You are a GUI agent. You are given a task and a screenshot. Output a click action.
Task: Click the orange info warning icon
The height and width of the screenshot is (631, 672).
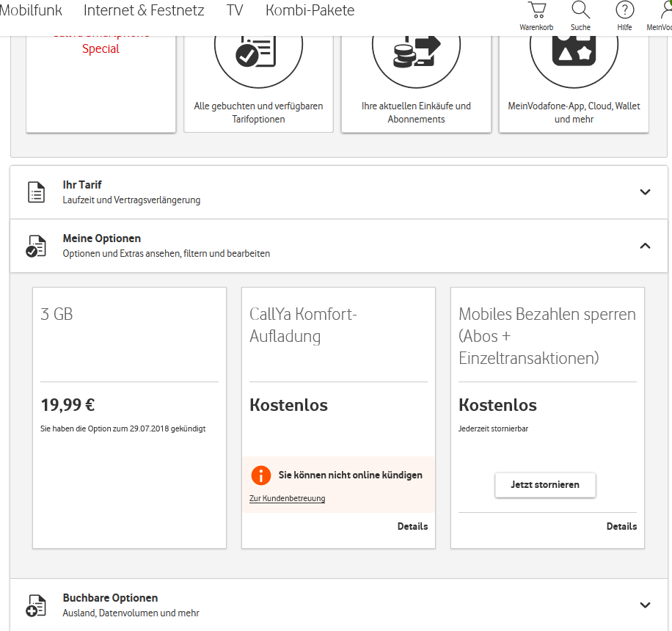[x=261, y=475]
